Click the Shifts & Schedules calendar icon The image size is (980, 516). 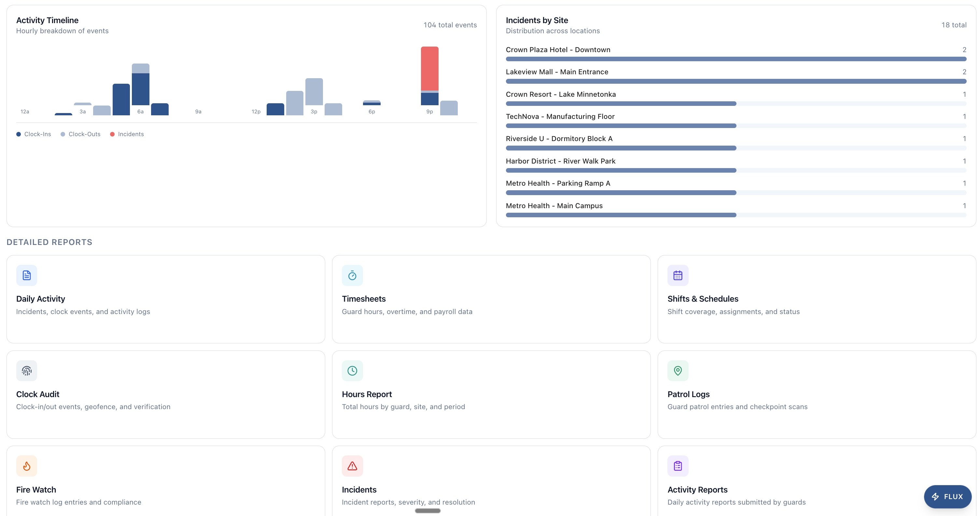(678, 275)
